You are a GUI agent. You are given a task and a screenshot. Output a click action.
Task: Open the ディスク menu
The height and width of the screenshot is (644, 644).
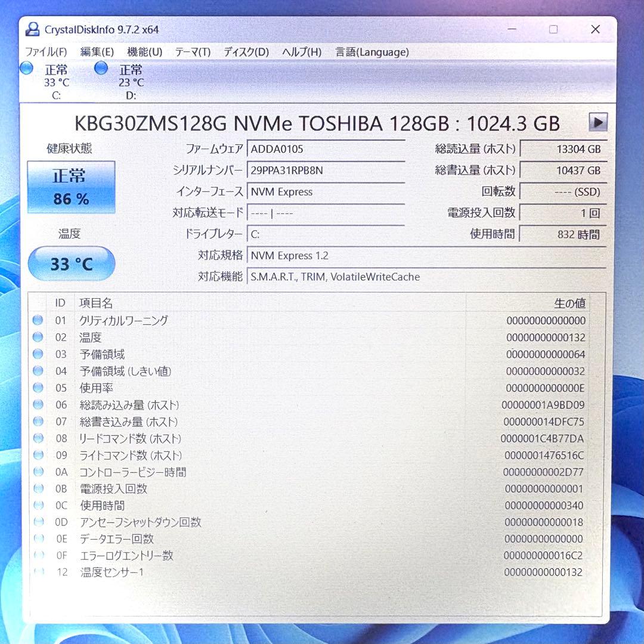(245, 52)
